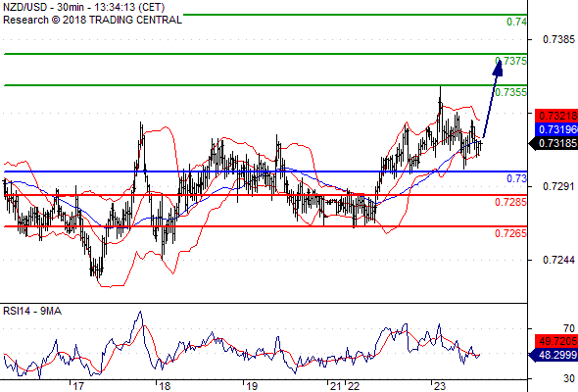The width and height of the screenshot is (578, 392).
Task: Click the red 0.7285 support label
Action: (510, 202)
